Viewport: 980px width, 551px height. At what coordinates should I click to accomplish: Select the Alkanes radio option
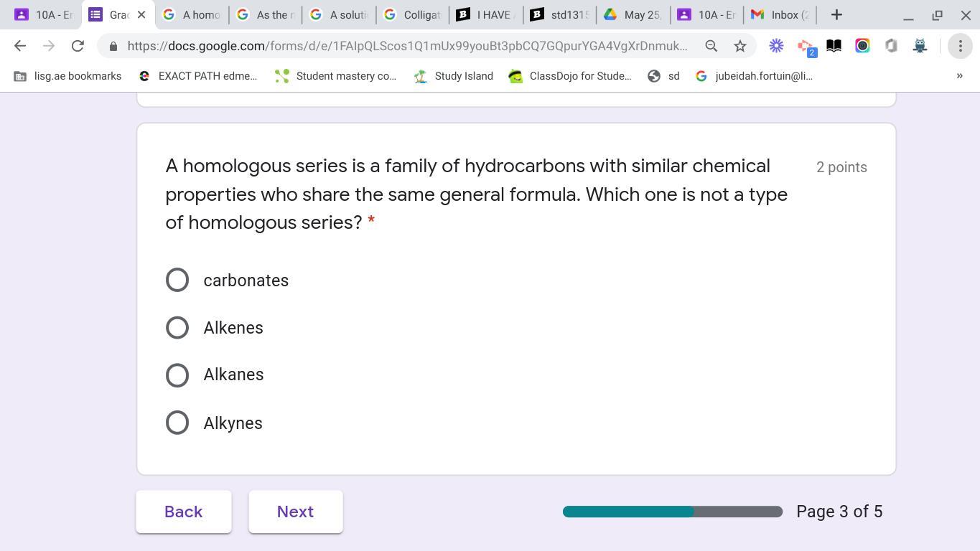[177, 375]
